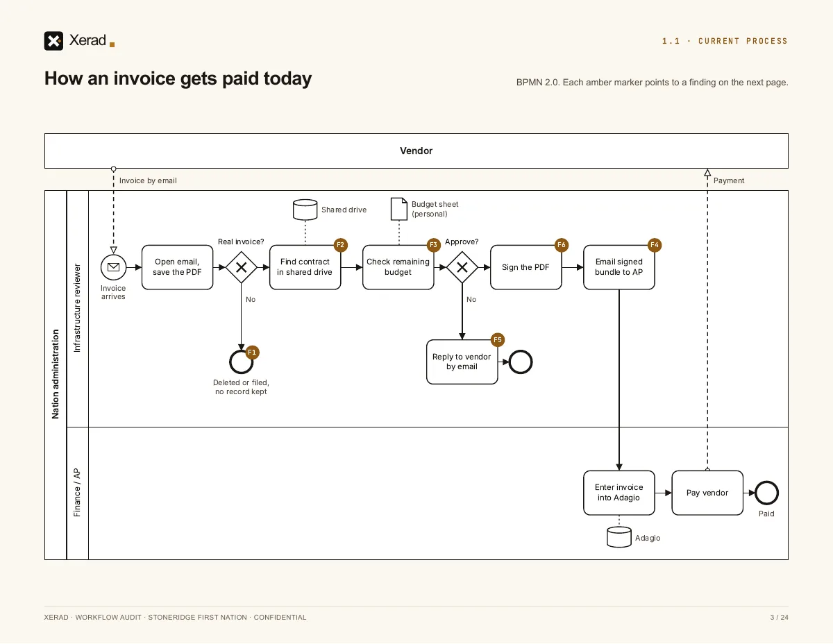
Task: Select the "Infrastructure reviewer" lane label
Action: point(78,308)
